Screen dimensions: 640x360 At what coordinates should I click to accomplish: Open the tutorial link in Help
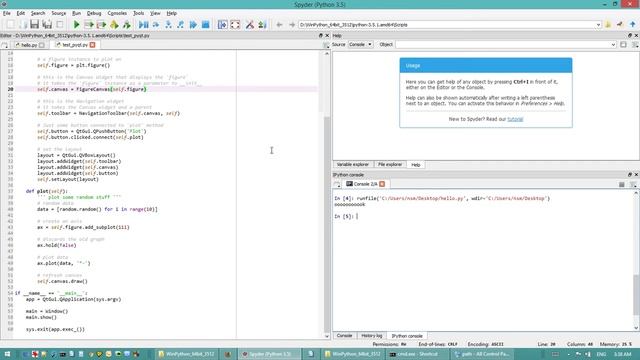coord(515,119)
